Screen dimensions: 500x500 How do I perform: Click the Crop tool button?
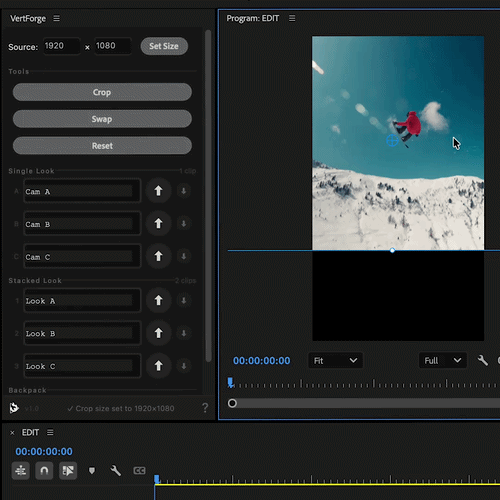[x=102, y=92]
